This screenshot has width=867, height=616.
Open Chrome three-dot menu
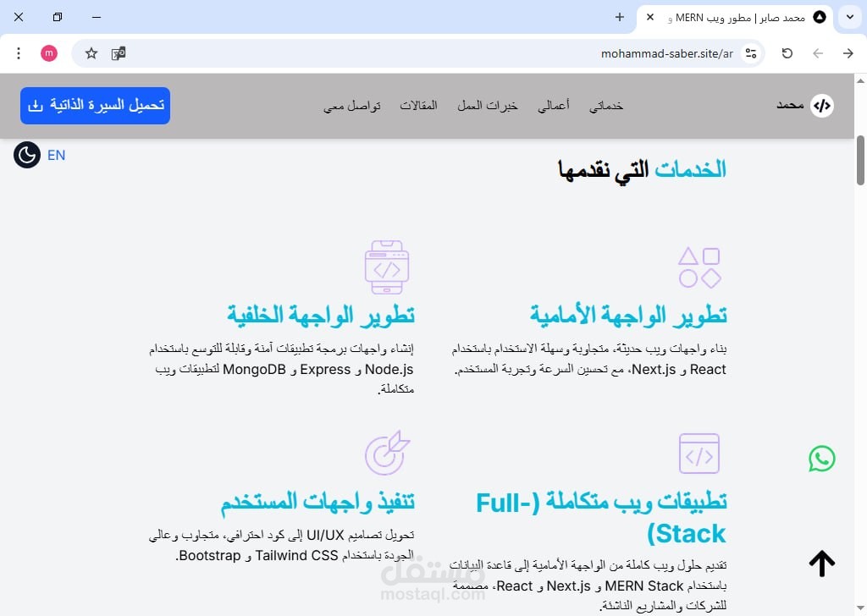19,53
